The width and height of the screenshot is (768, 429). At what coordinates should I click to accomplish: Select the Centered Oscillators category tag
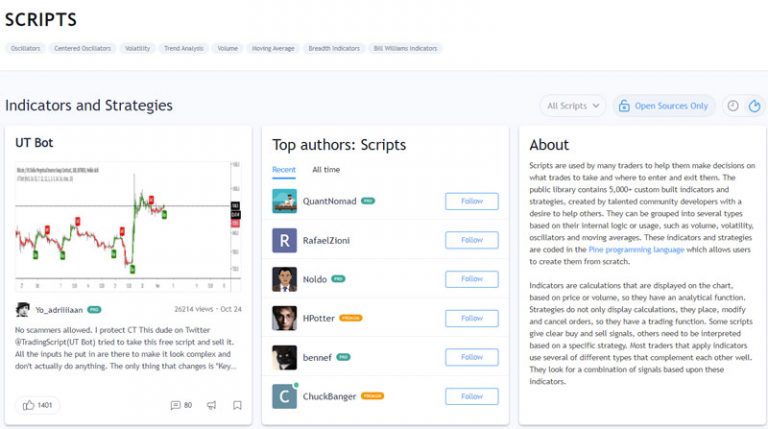point(82,48)
